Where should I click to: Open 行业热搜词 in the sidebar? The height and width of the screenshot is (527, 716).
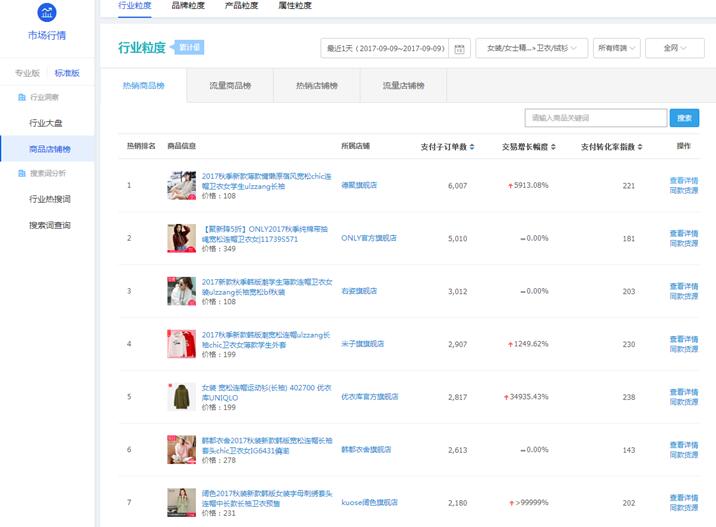click(x=50, y=199)
